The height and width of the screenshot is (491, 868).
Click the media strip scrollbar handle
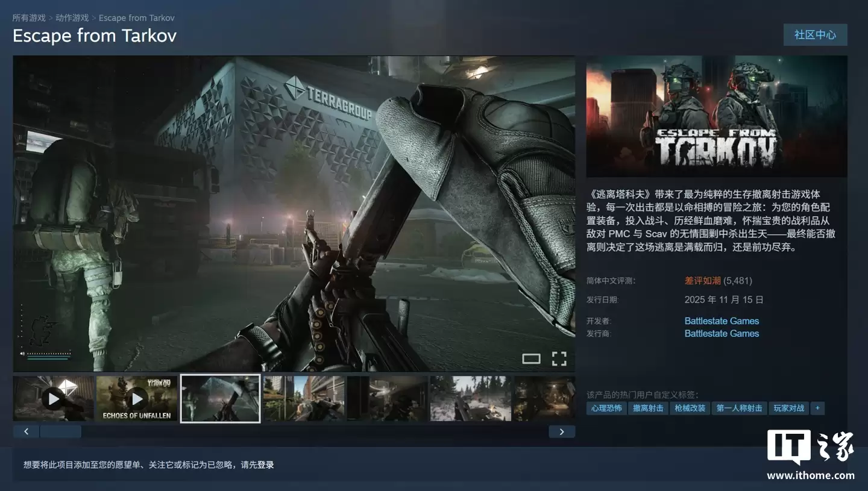[60, 431]
